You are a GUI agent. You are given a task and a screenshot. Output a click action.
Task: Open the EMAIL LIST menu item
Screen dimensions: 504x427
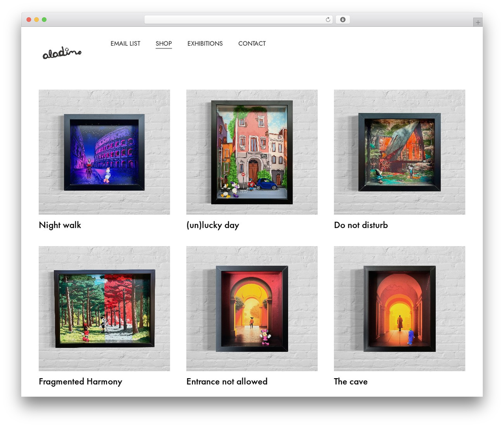125,43
